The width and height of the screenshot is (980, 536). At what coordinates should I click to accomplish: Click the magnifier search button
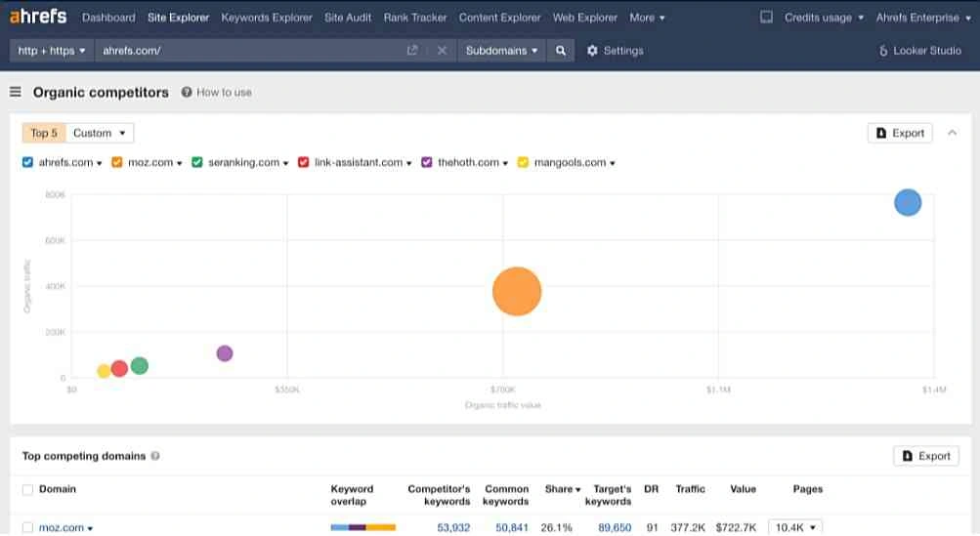pos(561,51)
